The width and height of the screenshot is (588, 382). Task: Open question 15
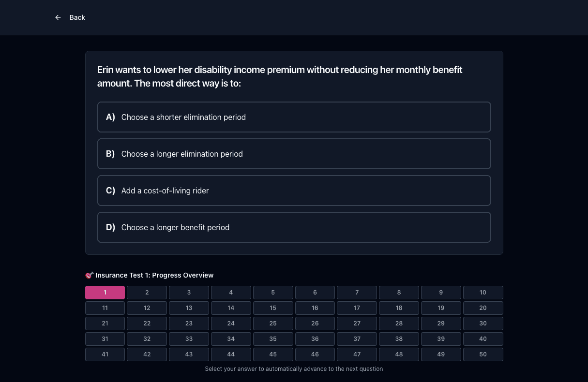[x=273, y=308]
